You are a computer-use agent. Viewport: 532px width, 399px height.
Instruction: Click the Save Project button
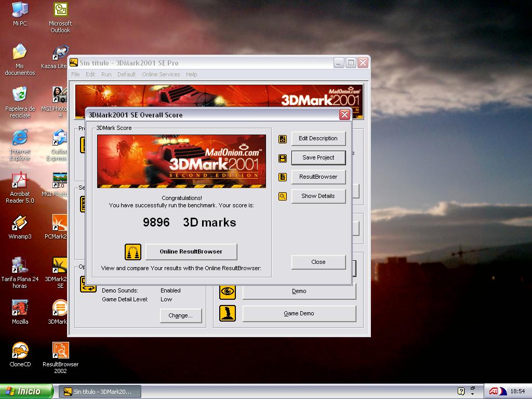pos(318,158)
